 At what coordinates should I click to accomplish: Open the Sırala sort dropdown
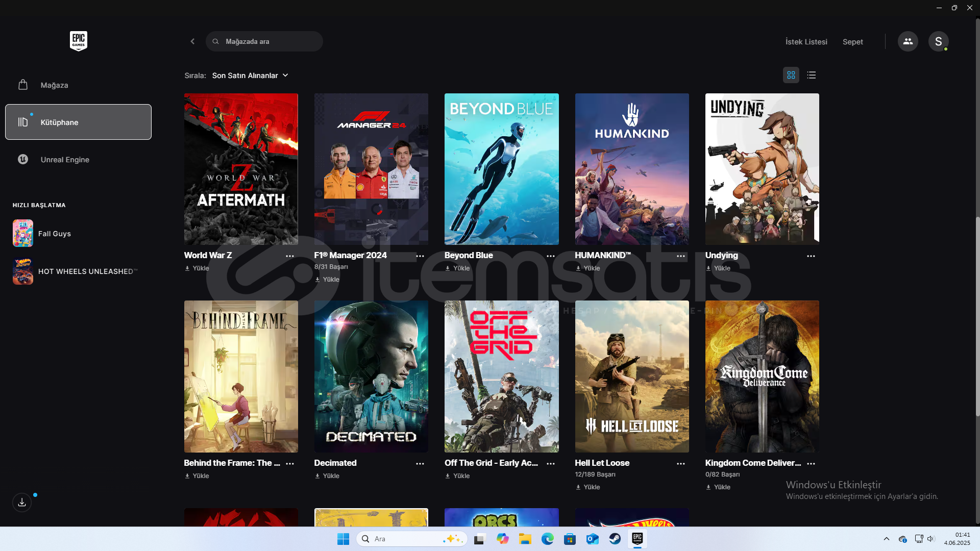click(x=250, y=76)
